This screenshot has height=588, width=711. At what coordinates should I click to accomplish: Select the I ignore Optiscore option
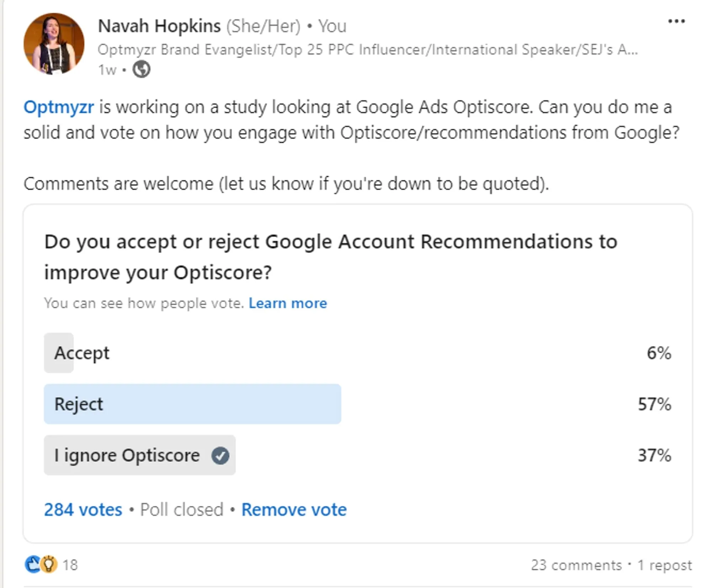[x=127, y=455]
